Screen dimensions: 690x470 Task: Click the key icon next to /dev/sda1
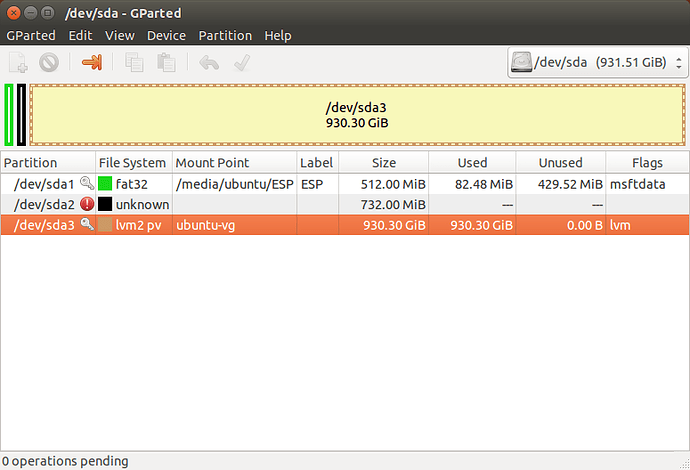87,183
